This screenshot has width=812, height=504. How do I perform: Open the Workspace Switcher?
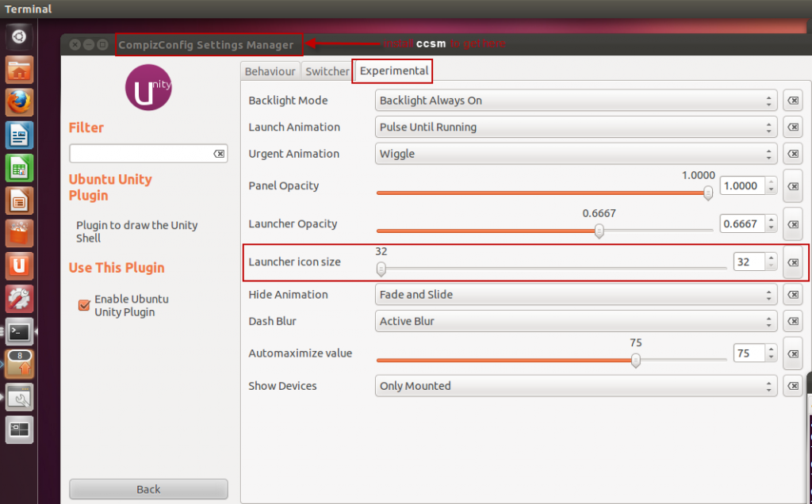tap(18, 429)
